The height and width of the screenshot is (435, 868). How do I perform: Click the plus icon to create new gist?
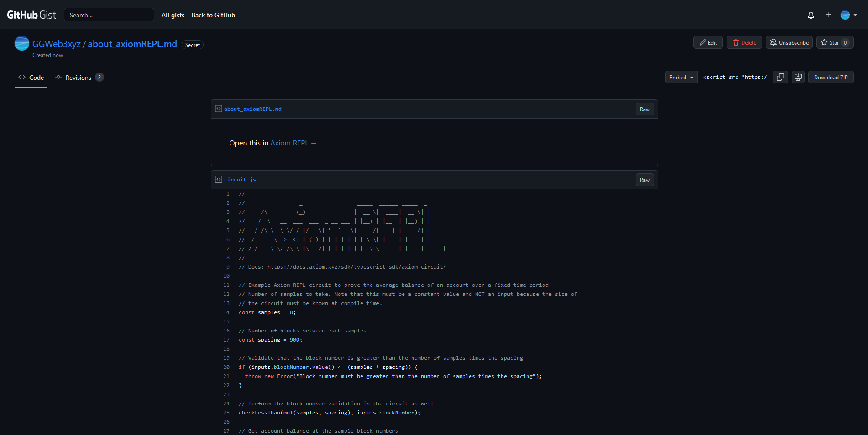[x=828, y=15]
